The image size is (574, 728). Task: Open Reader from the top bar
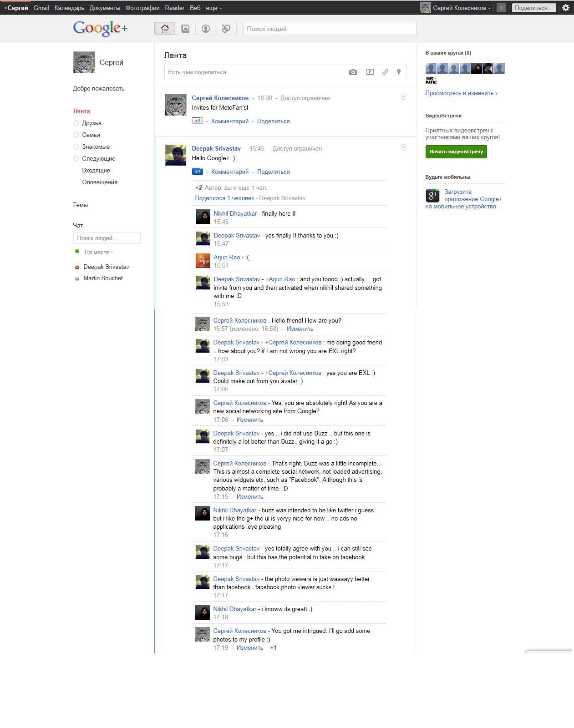coord(175,8)
